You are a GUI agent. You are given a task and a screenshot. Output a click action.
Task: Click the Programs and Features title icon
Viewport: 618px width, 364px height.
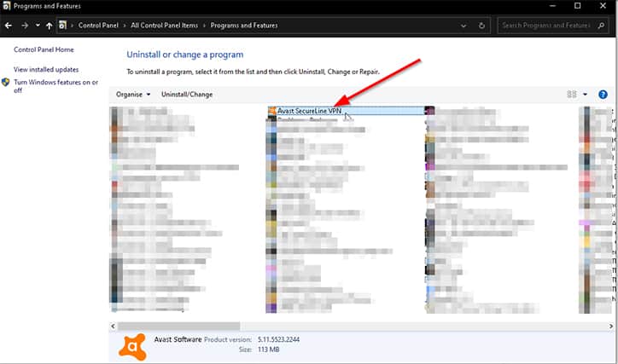pyautogui.click(x=6, y=6)
